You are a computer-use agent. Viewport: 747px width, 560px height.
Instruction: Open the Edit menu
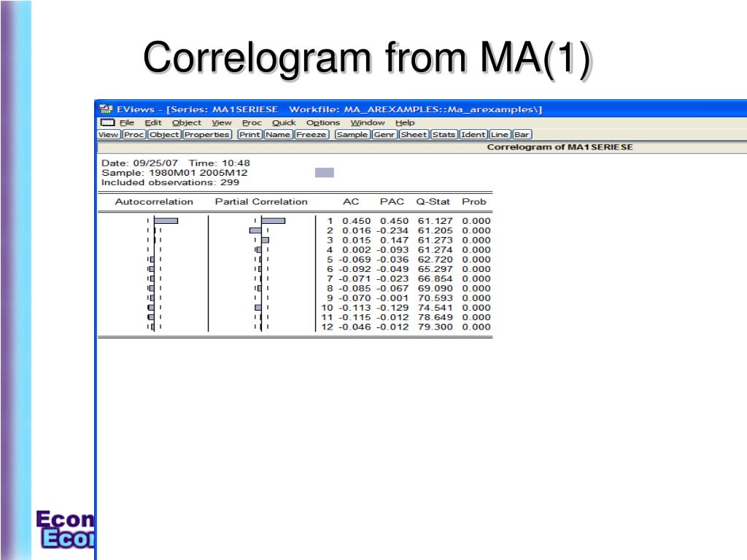[x=153, y=122]
